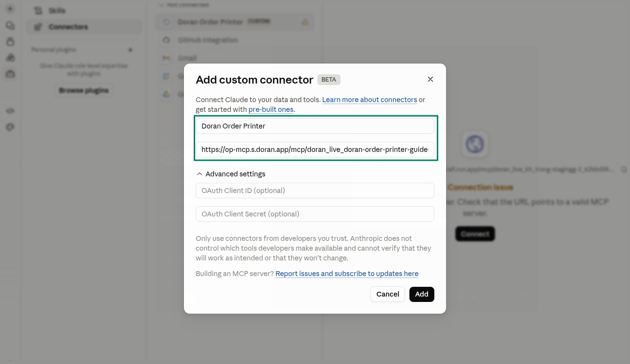The image size is (630, 364).
Task: Copy the connector URL with copy icon
Action: [x=624, y=170]
